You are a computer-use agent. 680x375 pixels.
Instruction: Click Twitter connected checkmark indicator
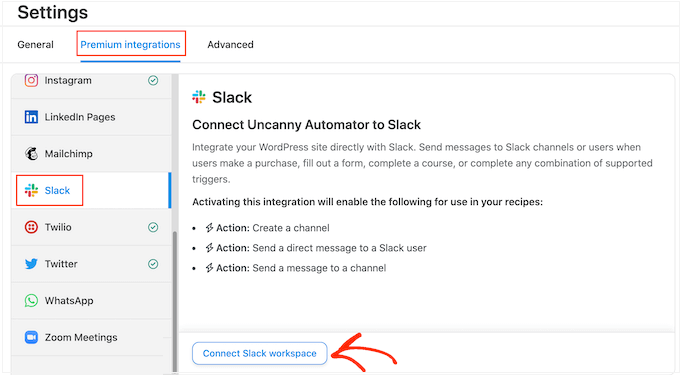[153, 264]
